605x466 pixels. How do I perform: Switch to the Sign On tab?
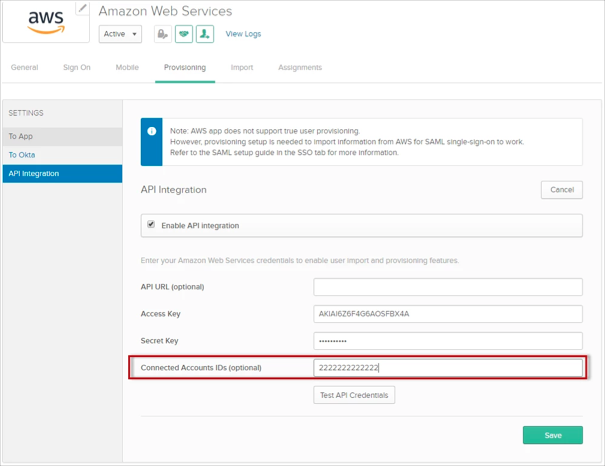[x=76, y=68]
